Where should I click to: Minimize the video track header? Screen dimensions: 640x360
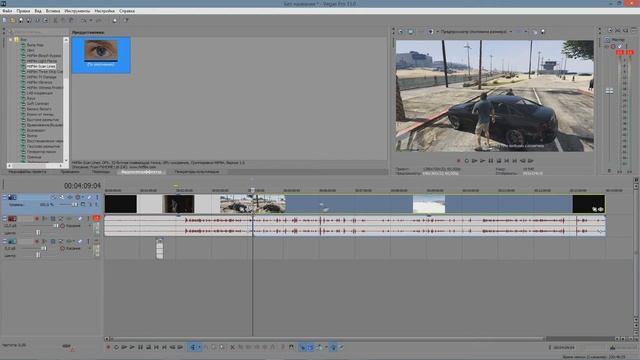click(x=5, y=197)
